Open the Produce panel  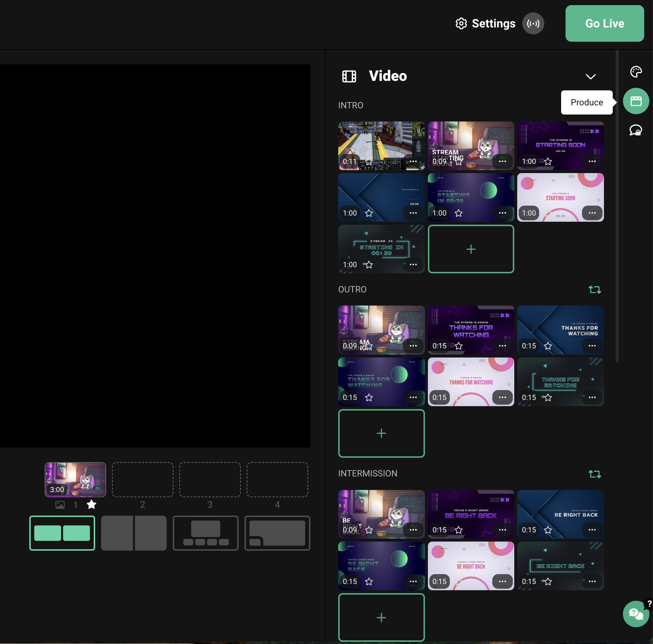(x=636, y=101)
